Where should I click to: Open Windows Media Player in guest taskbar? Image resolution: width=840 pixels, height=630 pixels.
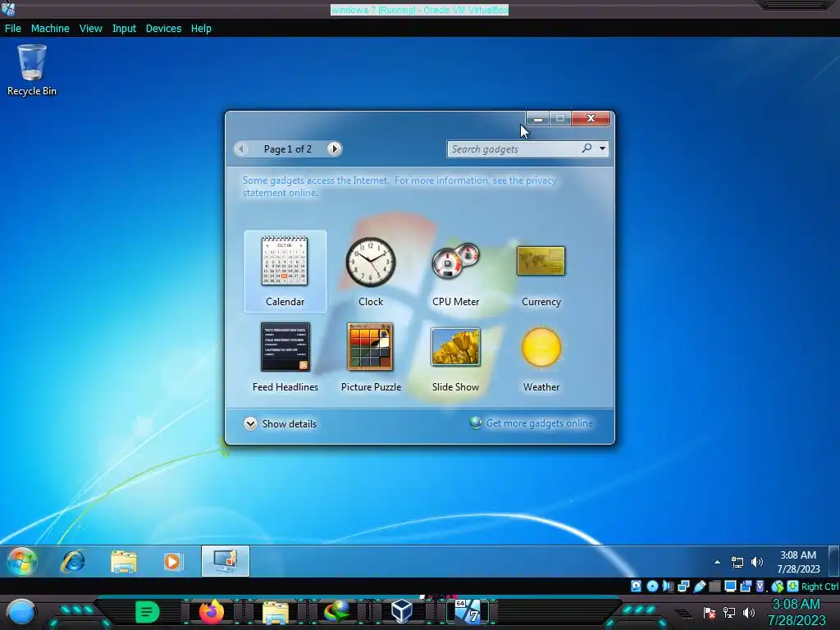(x=172, y=561)
